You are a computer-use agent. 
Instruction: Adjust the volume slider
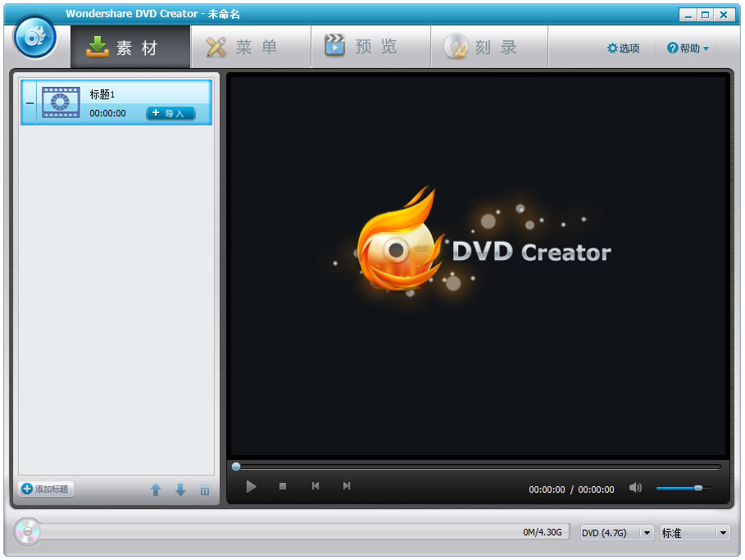(x=697, y=488)
